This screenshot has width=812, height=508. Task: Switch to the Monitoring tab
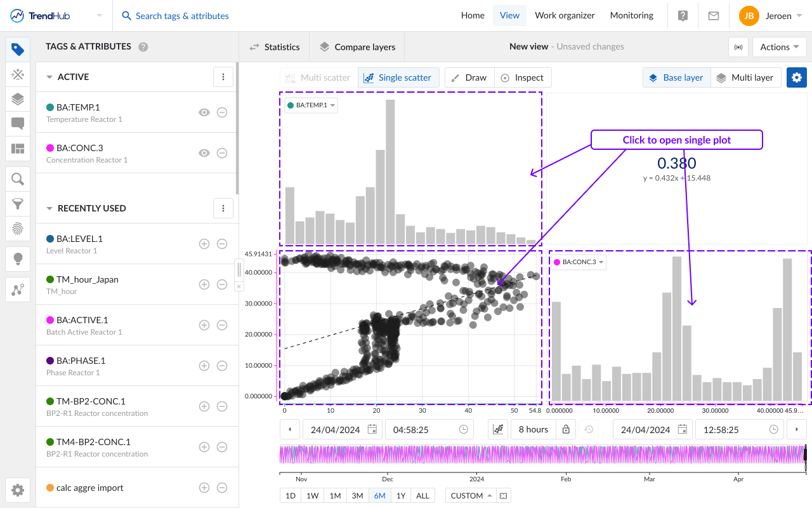(x=631, y=15)
